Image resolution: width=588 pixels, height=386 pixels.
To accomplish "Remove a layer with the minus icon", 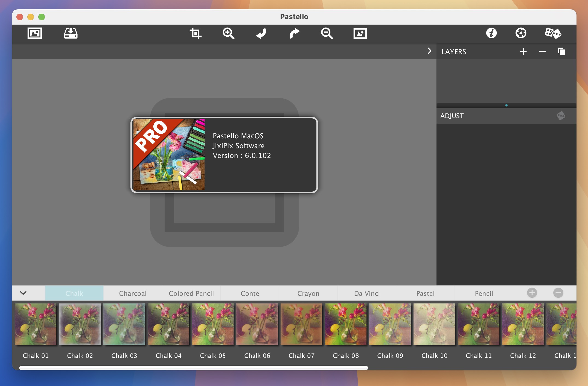I will (542, 51).
